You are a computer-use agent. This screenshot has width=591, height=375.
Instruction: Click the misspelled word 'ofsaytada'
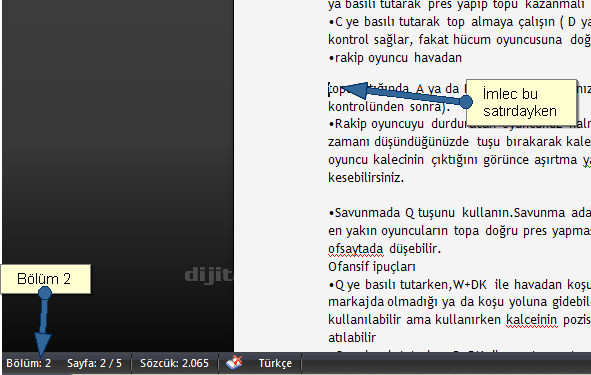pos(355,249)
